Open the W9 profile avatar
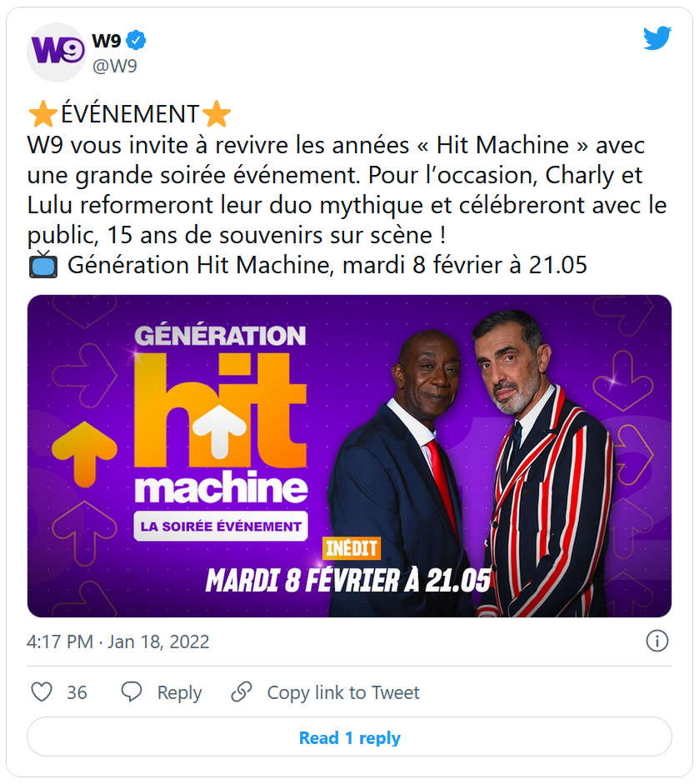The image size is (699, 784). point(56,52)
